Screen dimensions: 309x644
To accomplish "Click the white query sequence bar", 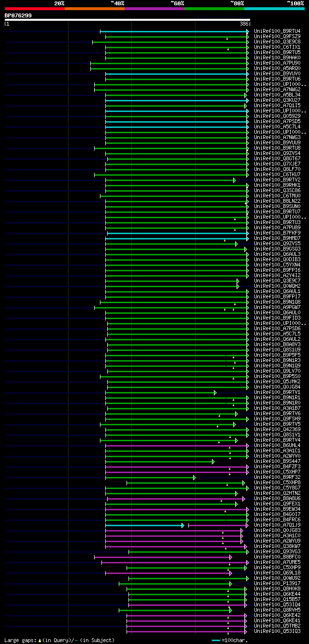I will pos(127,20).
